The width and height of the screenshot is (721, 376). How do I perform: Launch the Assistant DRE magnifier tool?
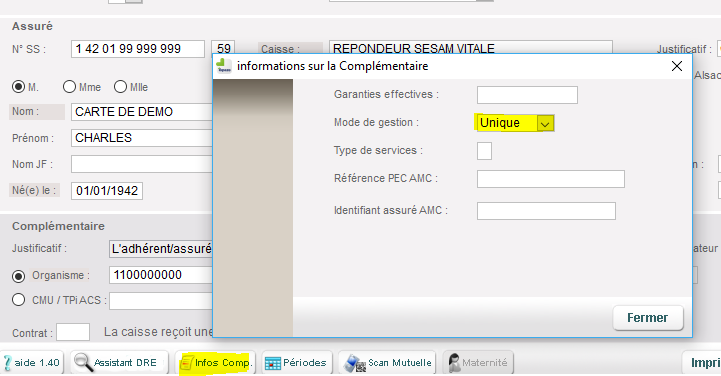click(x=83, y=362)
